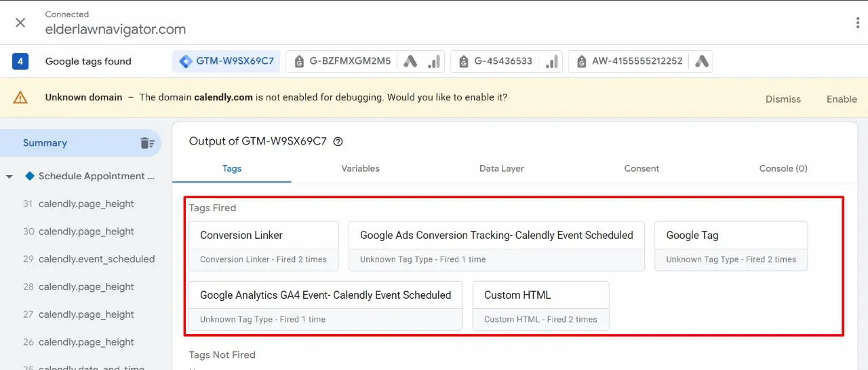Viewport: 868px width, 370px height.
Task: Click the 'Tags Fired' heading
Action: point(213,208)
